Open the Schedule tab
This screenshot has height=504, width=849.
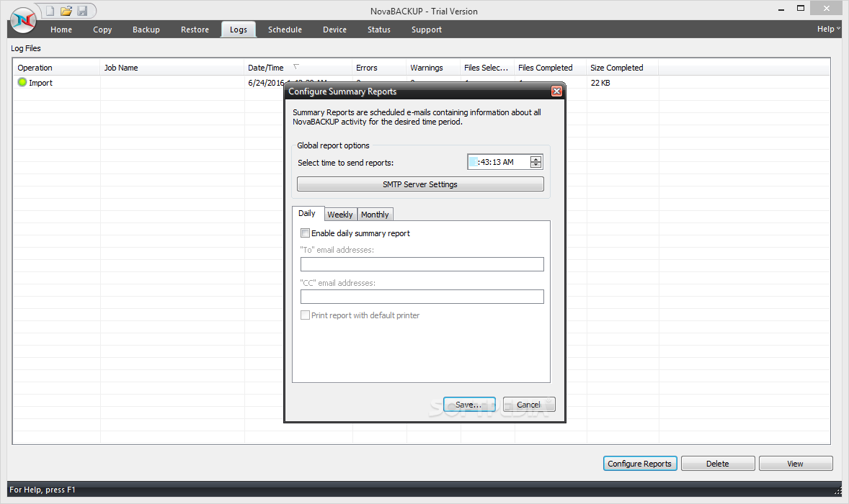pyautogui.click(x=285, y=30)
